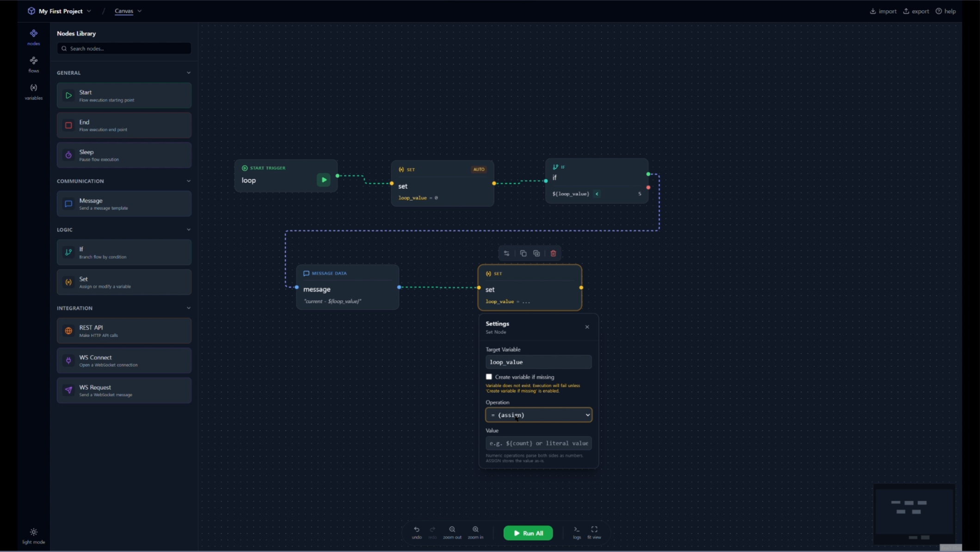Select the REST API node in library

(x=124, y=331)
